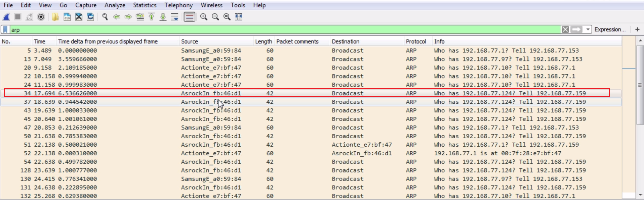The height and width of the screenshot is (200, 644).
Task: Select packet number 5 row
Action: pyautogui.click(x=311, y=50)
